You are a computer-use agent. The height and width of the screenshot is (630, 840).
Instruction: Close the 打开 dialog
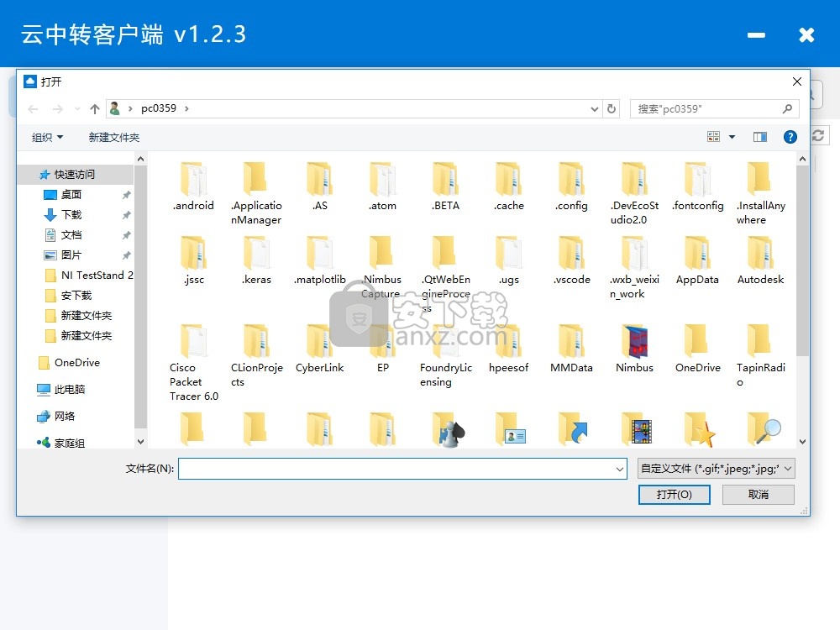[x=796, y=81]
